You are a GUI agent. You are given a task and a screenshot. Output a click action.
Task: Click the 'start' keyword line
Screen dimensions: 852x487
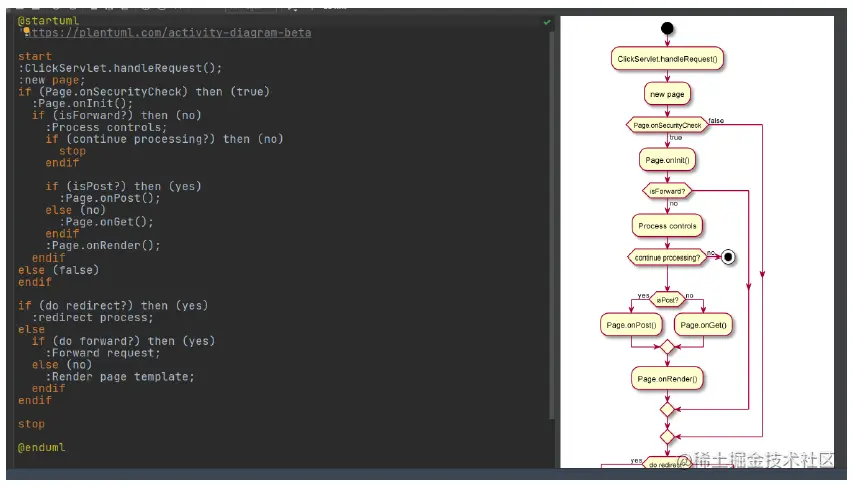pyautogui.click(x=35, y=56)
